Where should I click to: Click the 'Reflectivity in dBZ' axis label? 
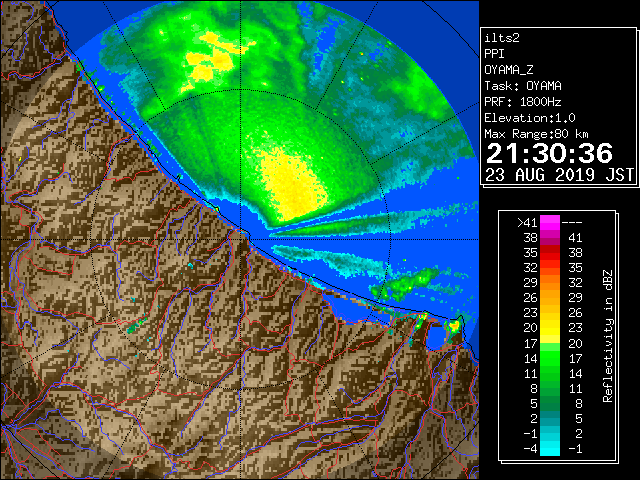[607, 336]
